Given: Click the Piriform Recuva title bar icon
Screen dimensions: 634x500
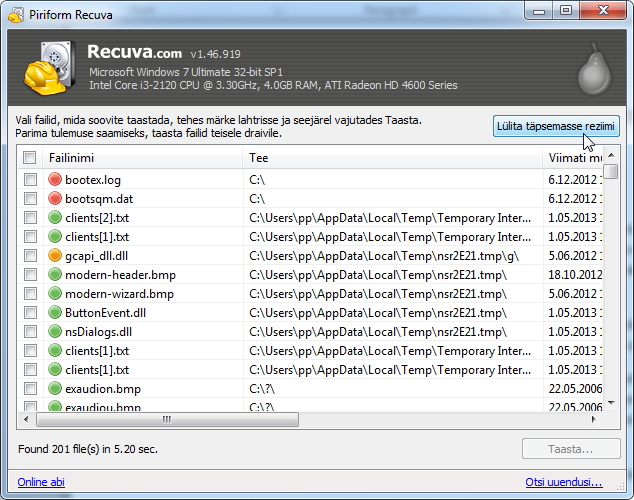Looking at the screenshot, I should coord(16,15).
